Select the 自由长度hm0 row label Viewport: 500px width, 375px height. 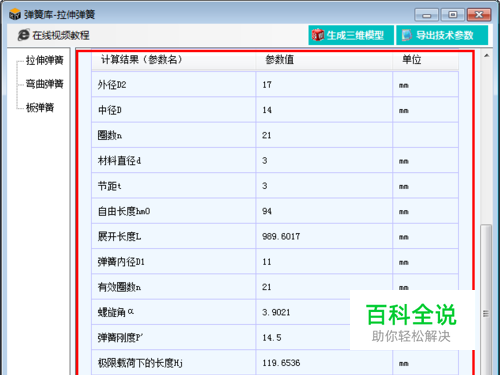click(124, 211)
